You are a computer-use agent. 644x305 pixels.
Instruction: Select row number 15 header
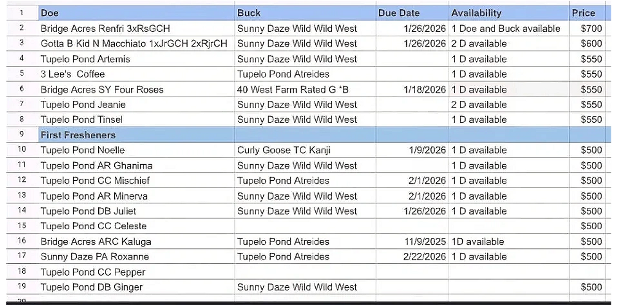pos(21,226)
